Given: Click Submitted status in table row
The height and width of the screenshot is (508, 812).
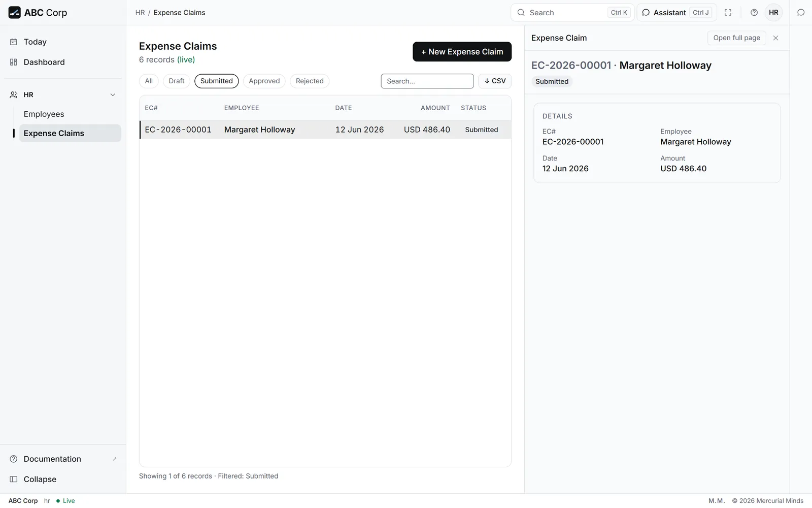Looking at the screenshot, I should (482, 130).
